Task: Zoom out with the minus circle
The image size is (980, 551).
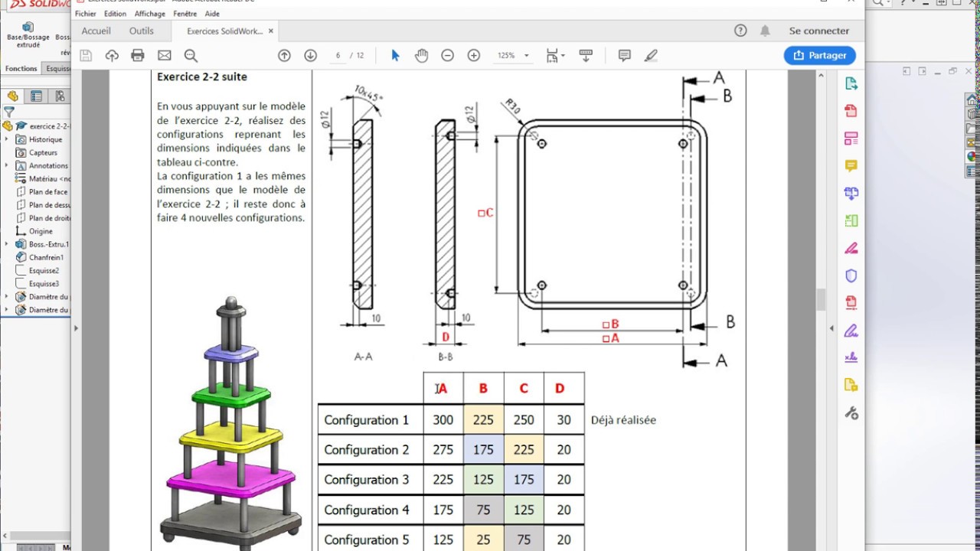Action: point(447,55)
